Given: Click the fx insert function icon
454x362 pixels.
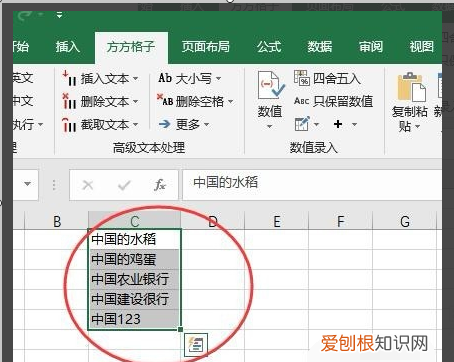Looking at the screenshot, I should 160,184.
